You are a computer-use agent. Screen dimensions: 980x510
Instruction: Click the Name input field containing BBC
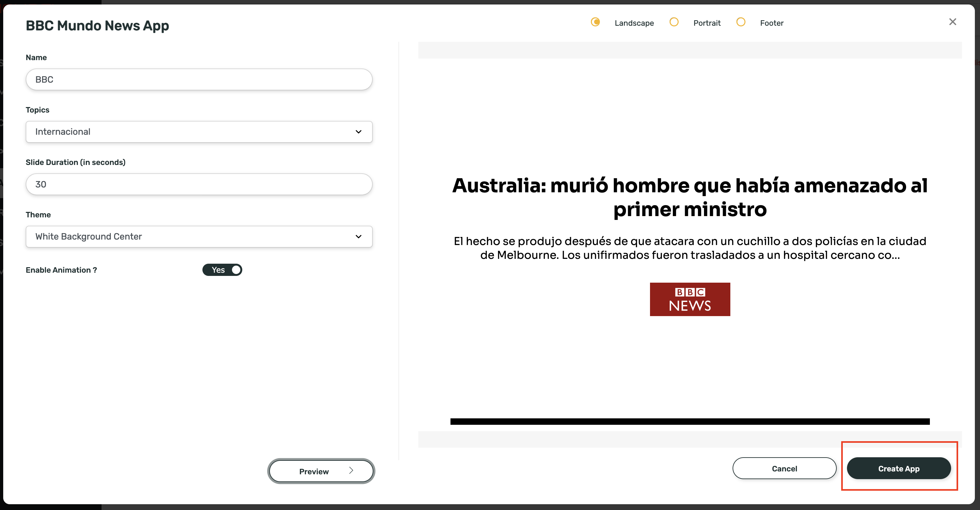pyautogui.click(x=199, y=79)
